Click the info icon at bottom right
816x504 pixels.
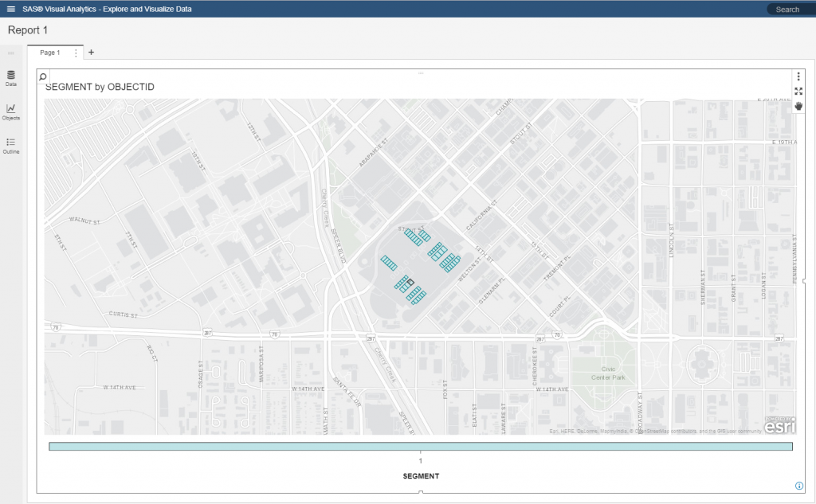(798, 486)
